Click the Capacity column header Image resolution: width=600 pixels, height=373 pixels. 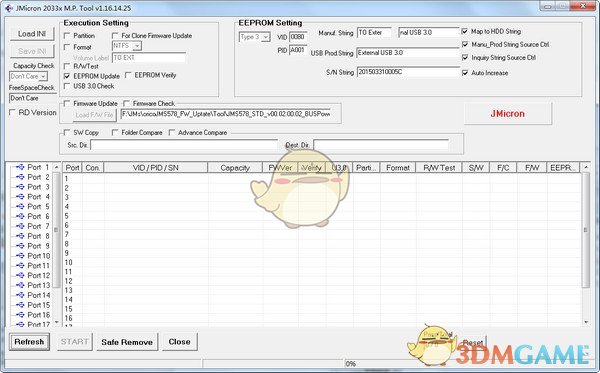point(235,168)
